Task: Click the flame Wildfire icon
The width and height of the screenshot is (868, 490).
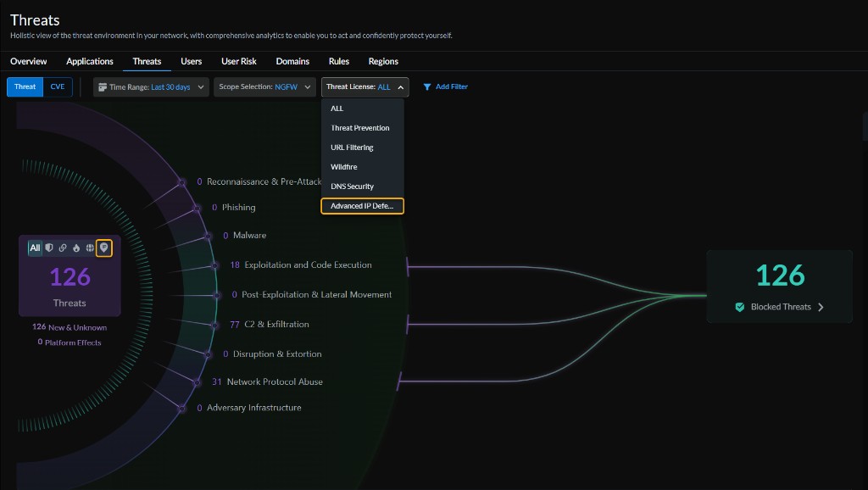Action: (x=76, y=248)
